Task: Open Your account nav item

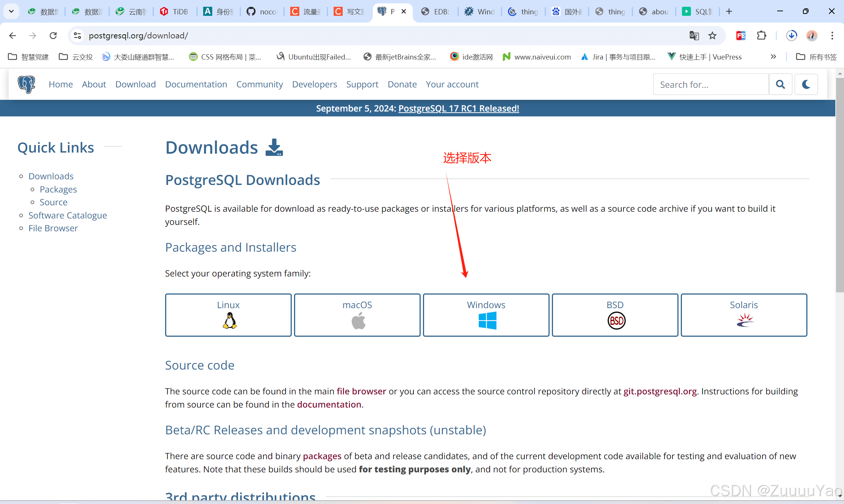Action: point(452,84)
